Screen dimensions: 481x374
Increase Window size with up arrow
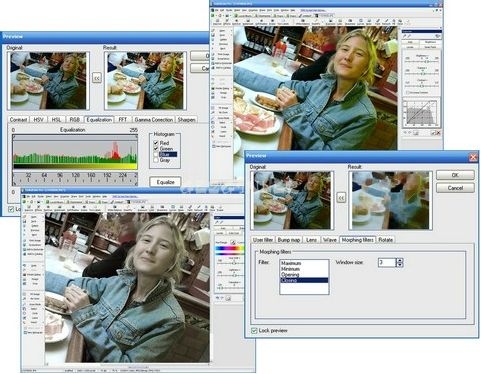point(400,260)
